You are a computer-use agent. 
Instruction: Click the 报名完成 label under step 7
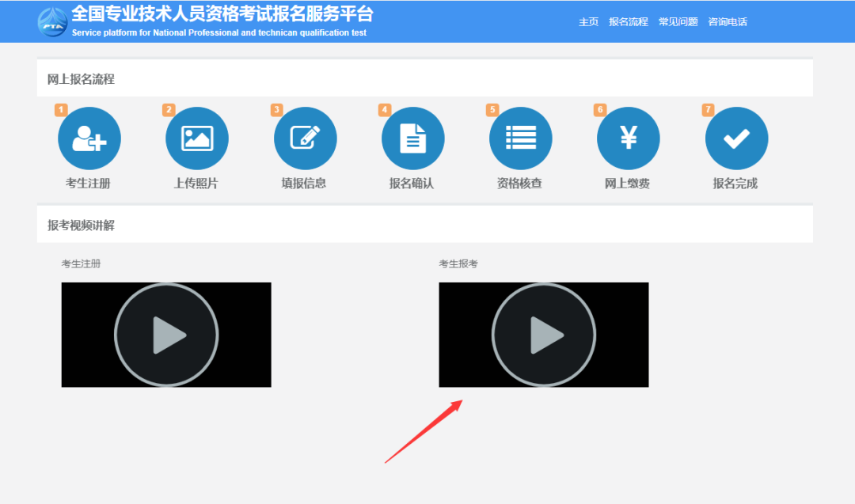click(735, 184)
